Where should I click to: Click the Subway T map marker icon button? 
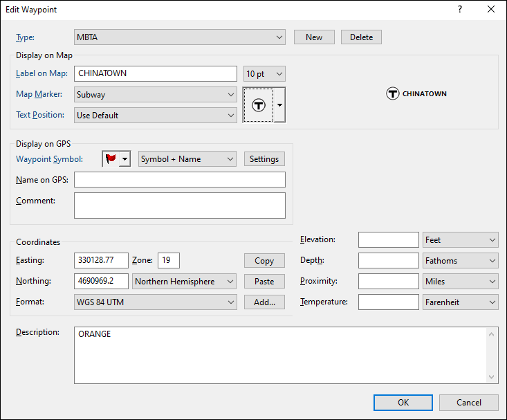point(259,105)
